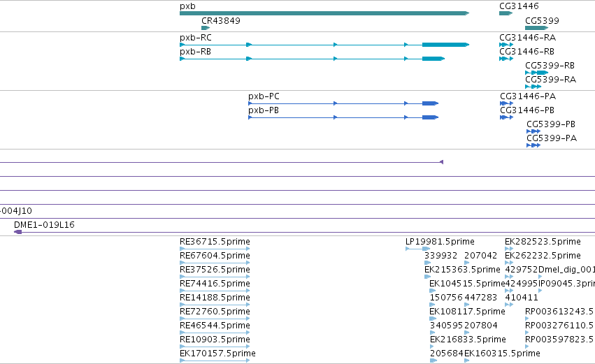Open EST EK282523.5prime label
Image resolution: width=595 pixels, height=364 pixels.
point(543,242)
